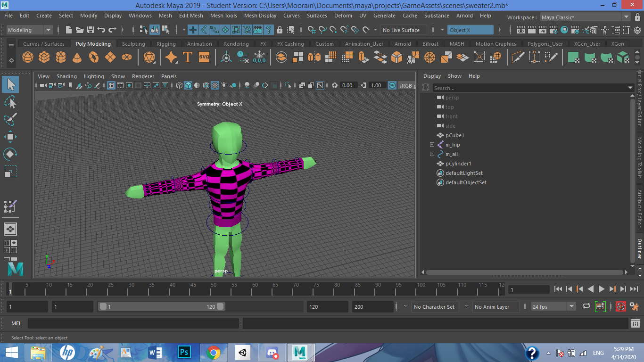Open the Deform menu
Image resolution: width=644 pixels, height=362 pixels.
[x=343, y=16]
